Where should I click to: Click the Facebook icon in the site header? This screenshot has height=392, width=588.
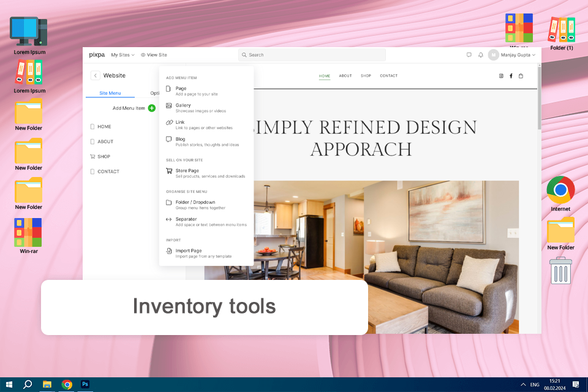(x=511, y=76)
